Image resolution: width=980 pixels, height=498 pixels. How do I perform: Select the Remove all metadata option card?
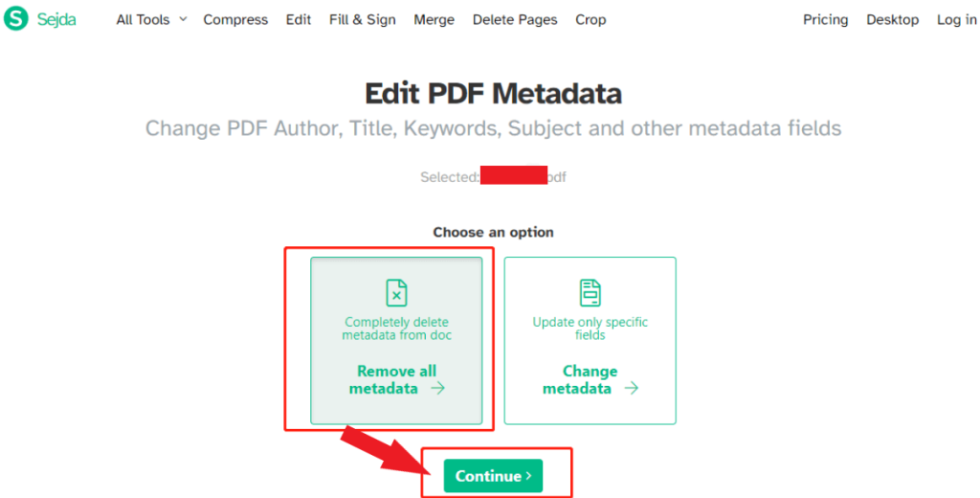(x=396, y=340)
